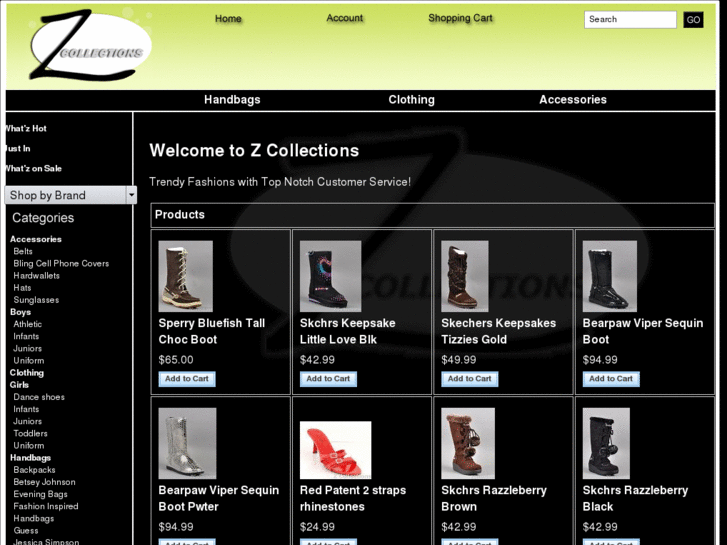Viewport: 727px width, 545px height.
Task: Open the Clothing navigation tab
Action: (x=411, y=100)
